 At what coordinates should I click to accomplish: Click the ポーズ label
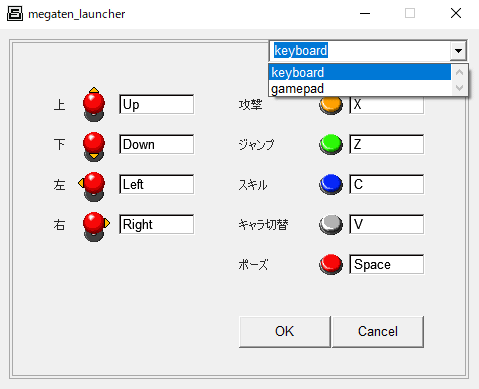(253, 265)
